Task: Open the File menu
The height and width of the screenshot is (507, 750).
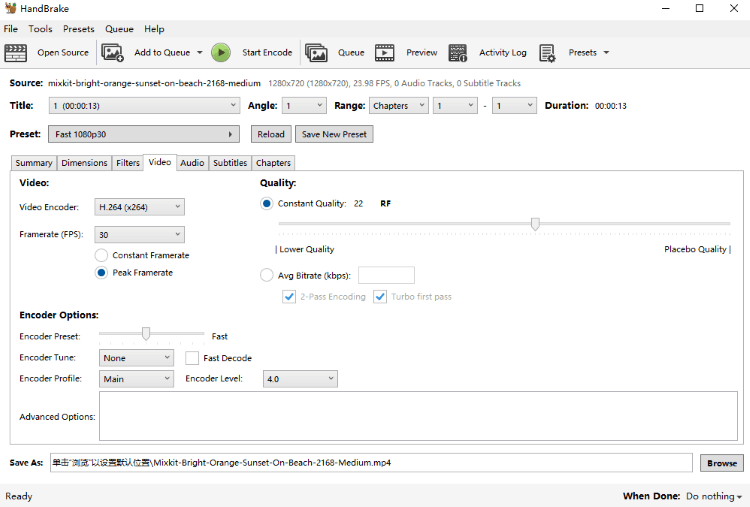Action: tap(11, 29)
